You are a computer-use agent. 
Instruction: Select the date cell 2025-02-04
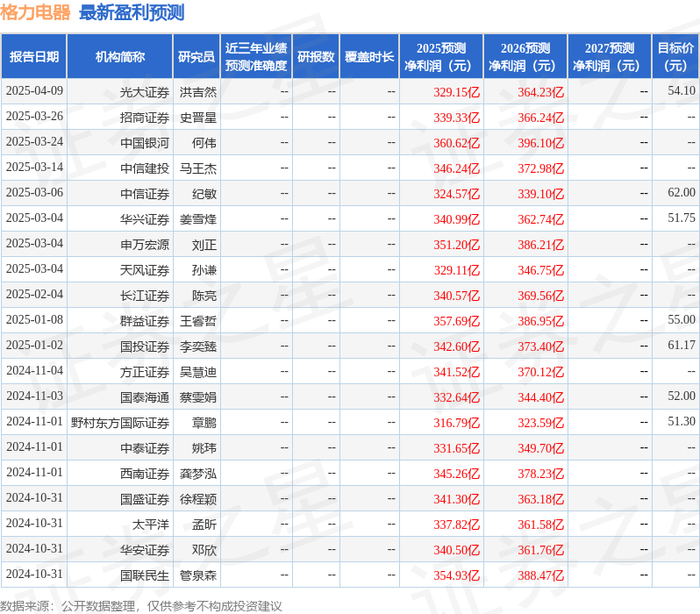pos(34,295)
